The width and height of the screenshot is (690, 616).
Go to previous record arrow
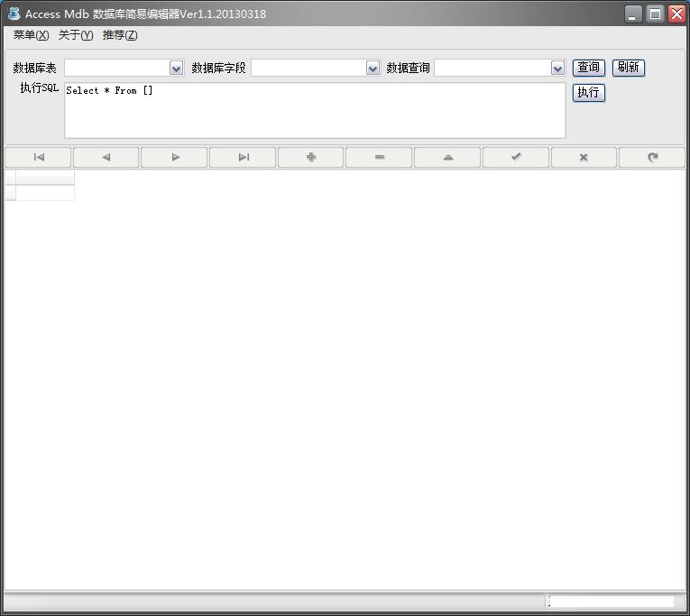[x=106, y=158]
